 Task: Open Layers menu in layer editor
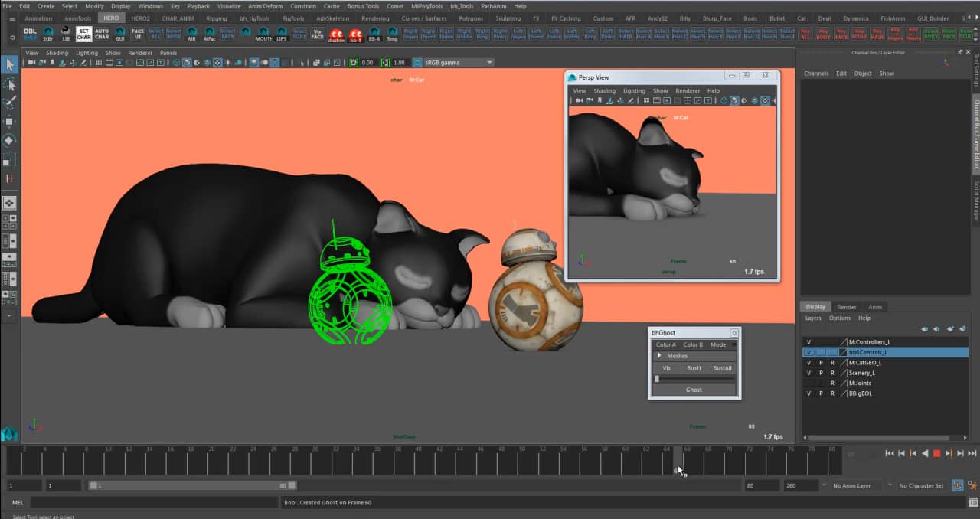[813, 318]
